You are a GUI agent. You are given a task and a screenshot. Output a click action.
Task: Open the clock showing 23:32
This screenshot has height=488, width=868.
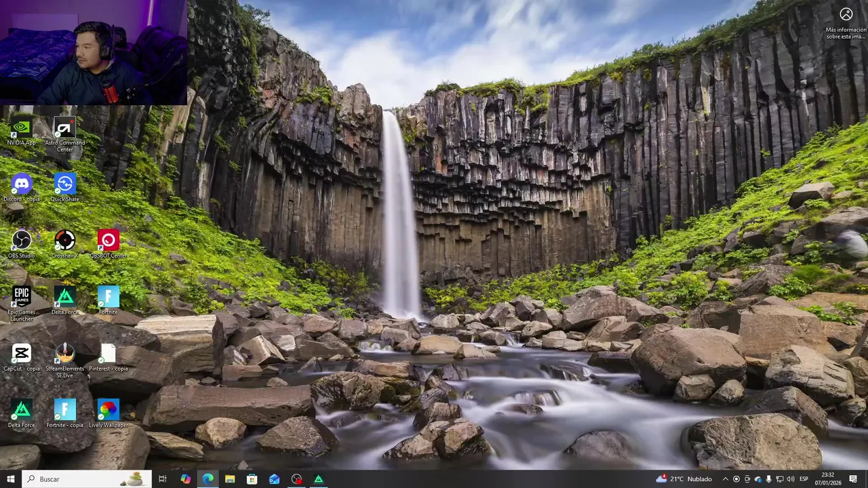(x=828, y=479)
